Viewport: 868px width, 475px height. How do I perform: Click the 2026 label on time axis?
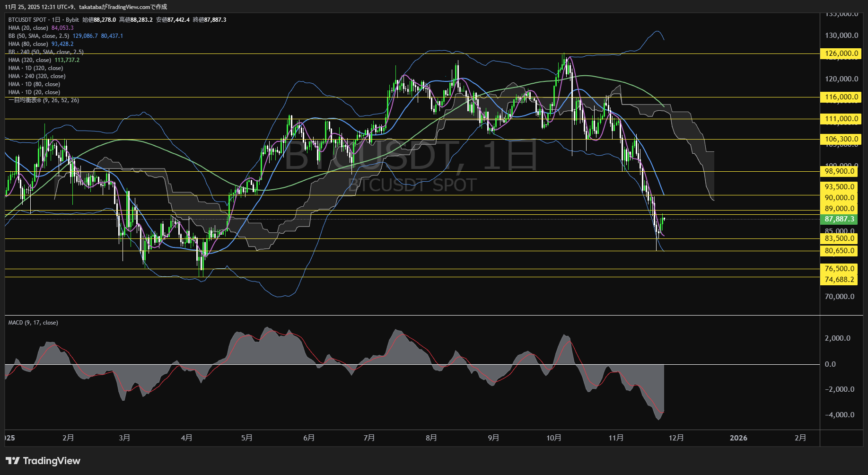click(738, 438)
